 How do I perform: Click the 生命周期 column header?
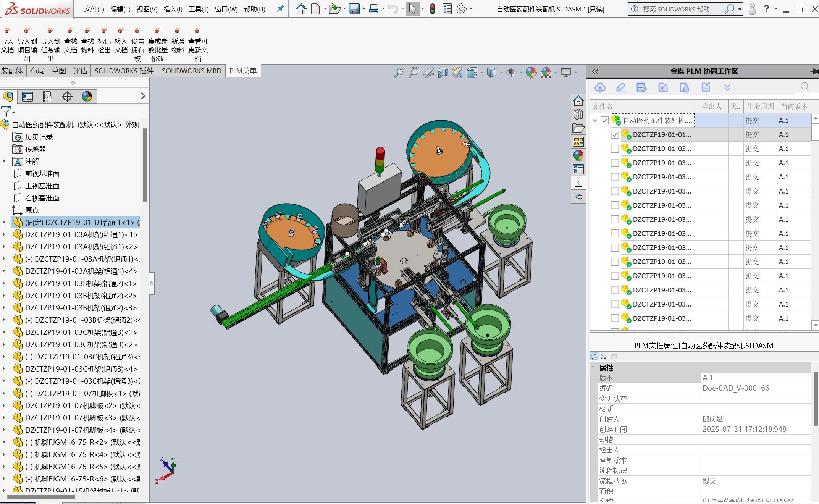point(760,107)
